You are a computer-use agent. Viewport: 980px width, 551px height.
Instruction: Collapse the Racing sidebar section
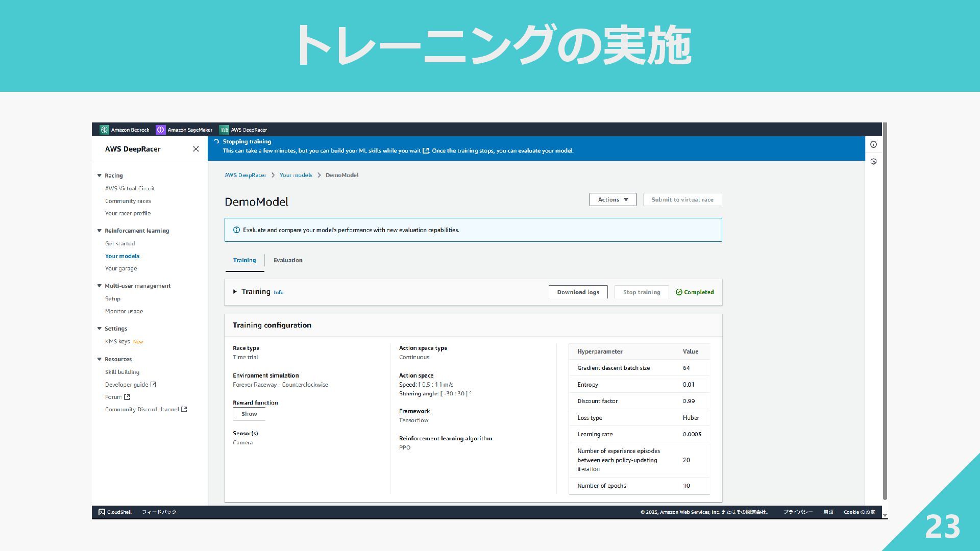point(100,176)
